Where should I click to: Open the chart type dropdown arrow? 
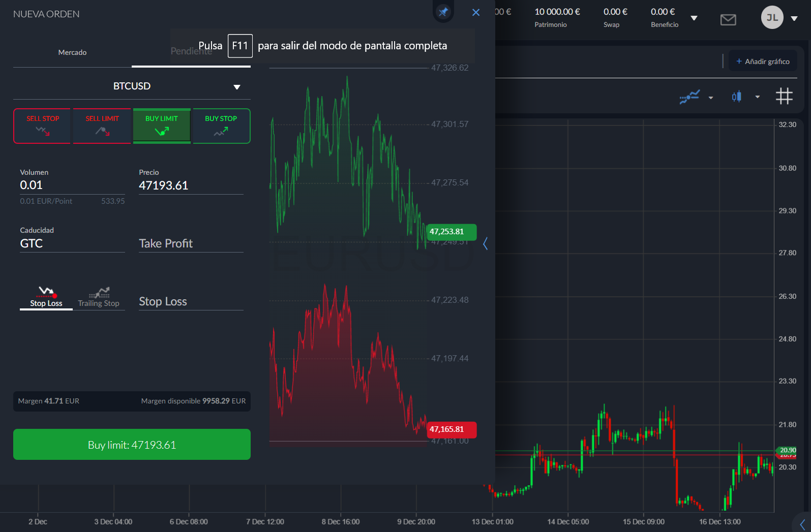[758, 97]
